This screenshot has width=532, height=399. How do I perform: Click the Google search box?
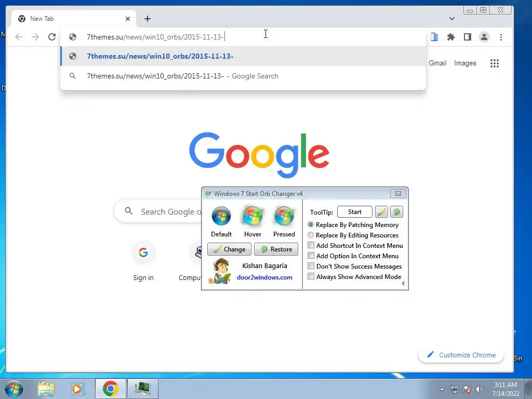(158, 211)
